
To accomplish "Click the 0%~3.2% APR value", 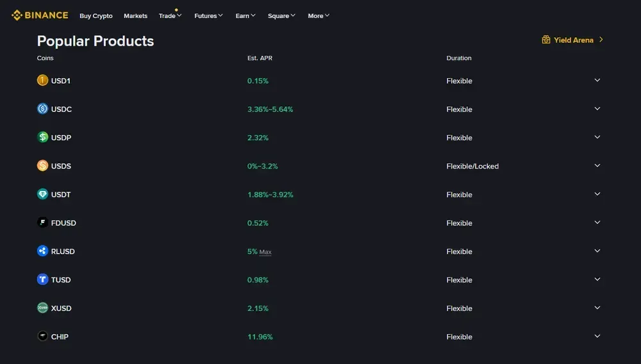I will tap(262, 166).
